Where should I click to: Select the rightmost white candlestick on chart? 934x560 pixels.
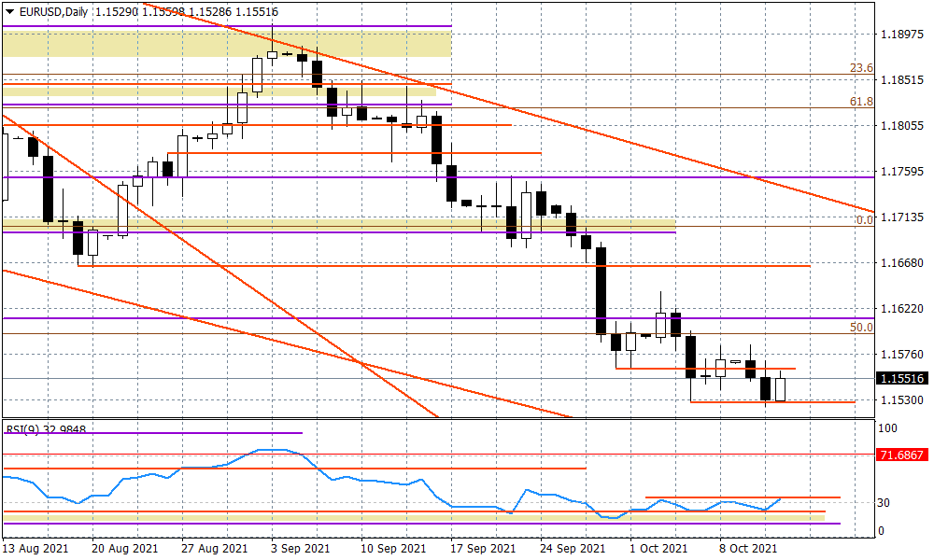pos(780,389)
